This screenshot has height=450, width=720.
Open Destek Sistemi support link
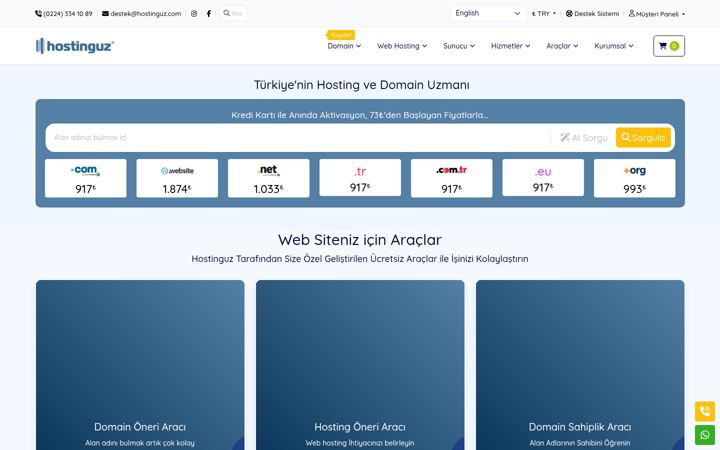[x=592, y=14]
